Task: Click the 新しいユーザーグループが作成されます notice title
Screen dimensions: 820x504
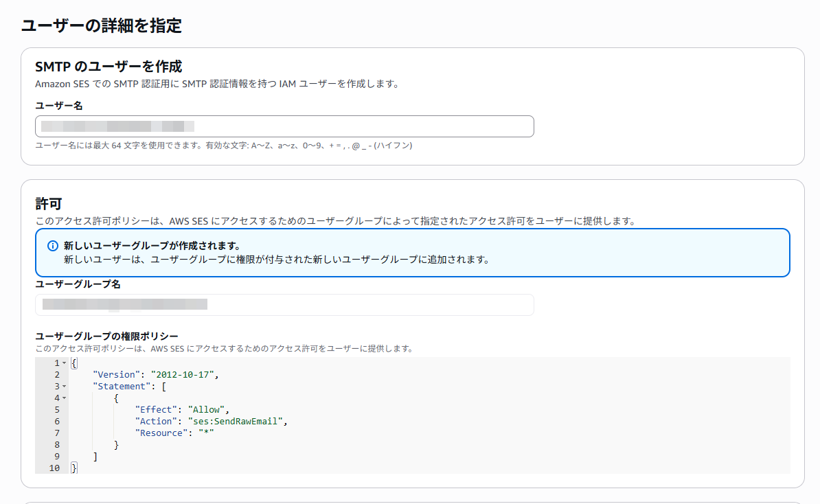Action: (151, 246)
